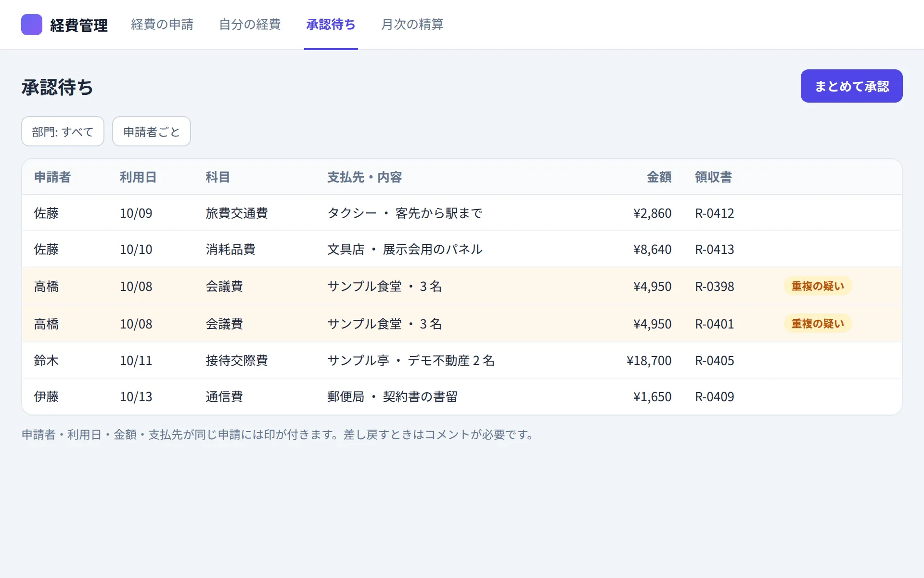Click applicant 伊藤 in the table
This screenshot has height=578, width=924.
point(46,397)
